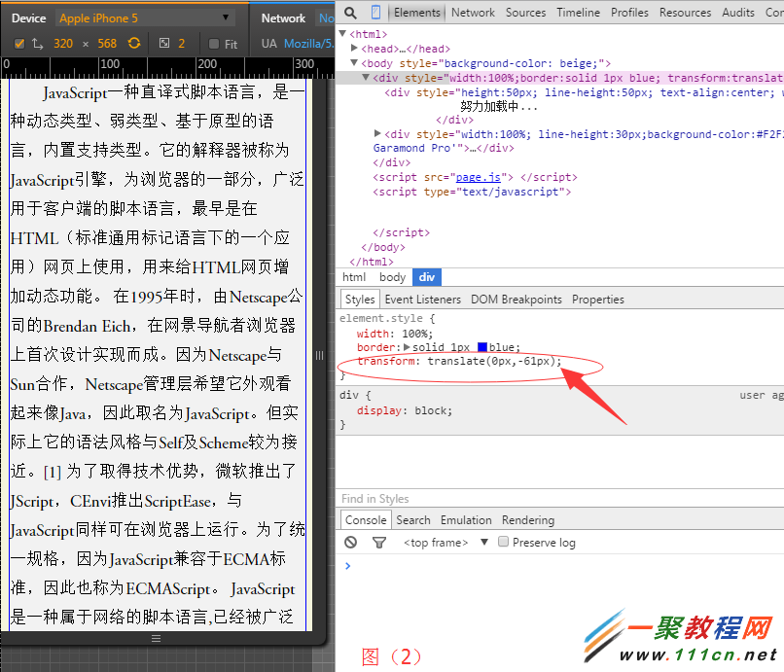
Task: Open the top frame dropdown
Action: [445, 543]
